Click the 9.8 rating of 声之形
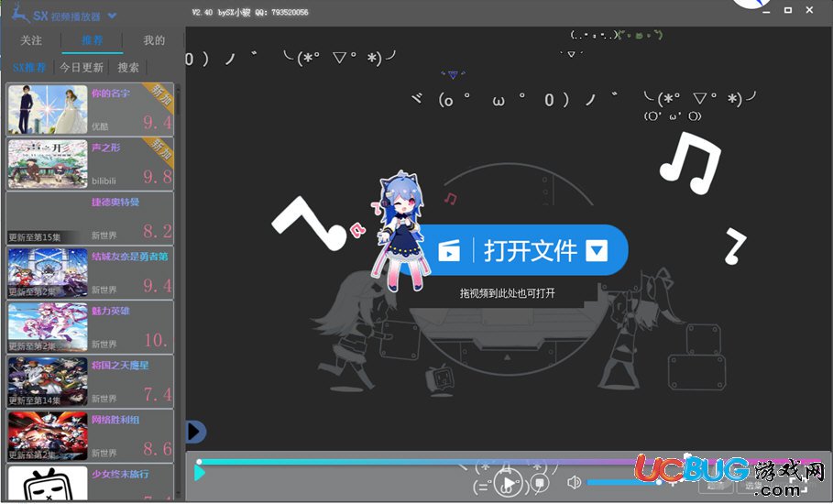Viewport: 833px width, 504px height. tap(158, 177)
